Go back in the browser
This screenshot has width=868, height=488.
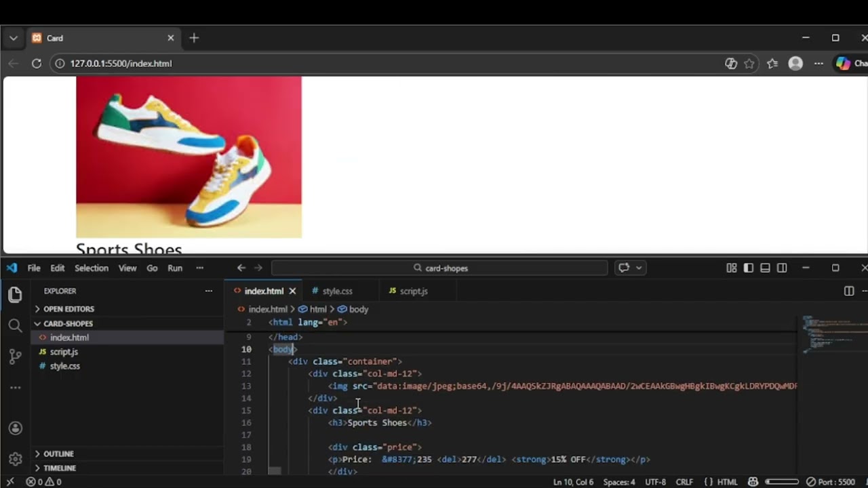click(13, 63)
